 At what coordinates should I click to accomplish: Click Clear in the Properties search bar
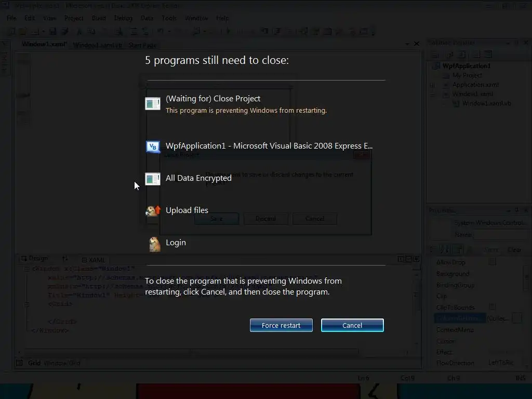tap(514, 250)
